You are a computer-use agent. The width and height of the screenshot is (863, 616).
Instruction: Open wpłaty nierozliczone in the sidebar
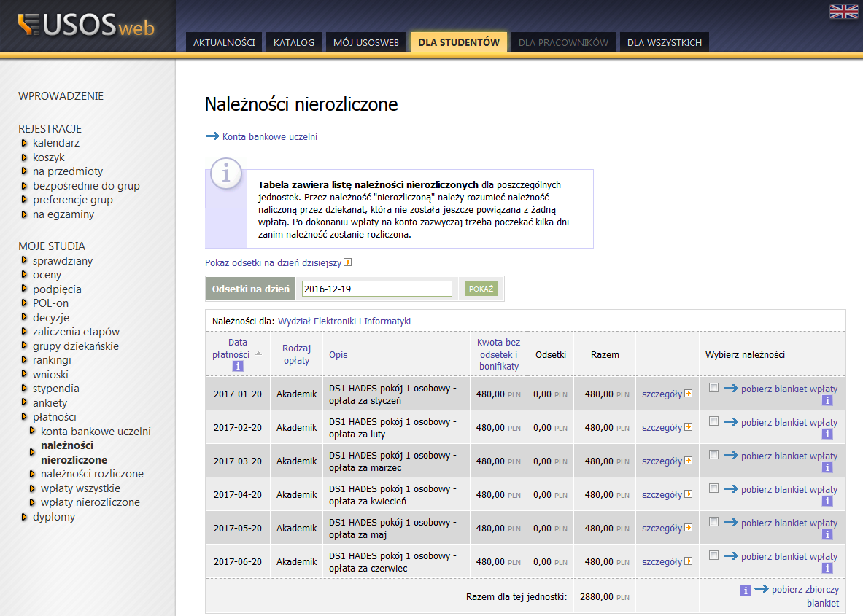pos(90,502)
